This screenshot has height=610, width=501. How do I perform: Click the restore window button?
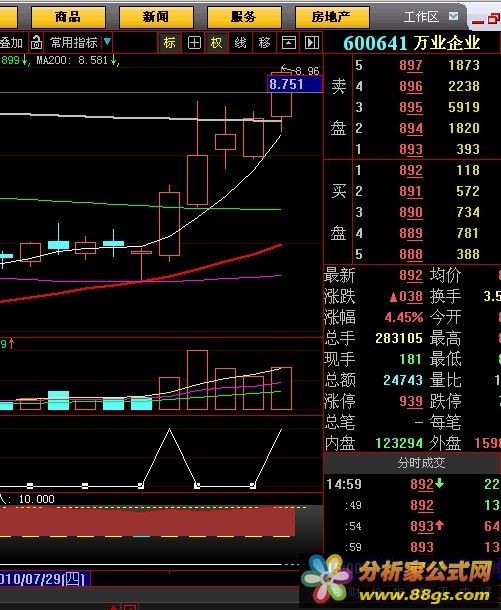click(x=494, y=18)
